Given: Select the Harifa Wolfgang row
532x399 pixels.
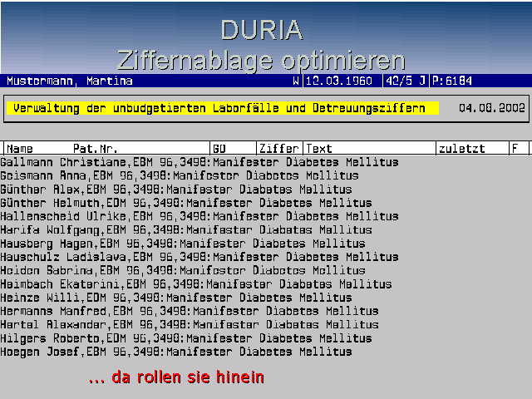Looking at the screenshot, I should [186, 230].
